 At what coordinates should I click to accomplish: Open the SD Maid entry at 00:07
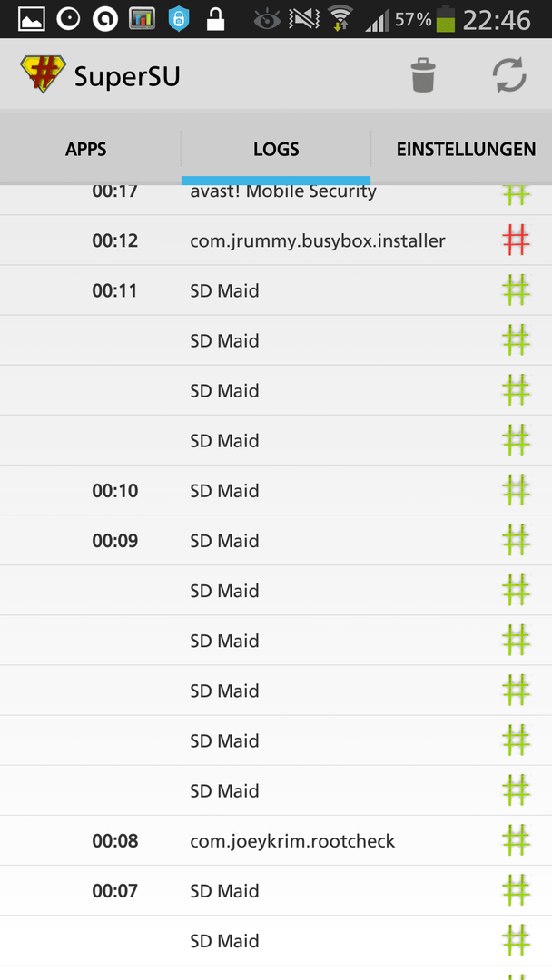click(276, 890)
